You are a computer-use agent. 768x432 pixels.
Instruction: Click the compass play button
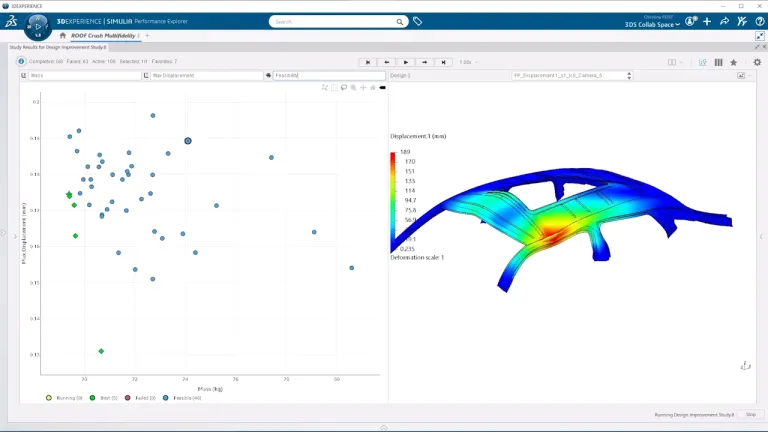point(38,26)
